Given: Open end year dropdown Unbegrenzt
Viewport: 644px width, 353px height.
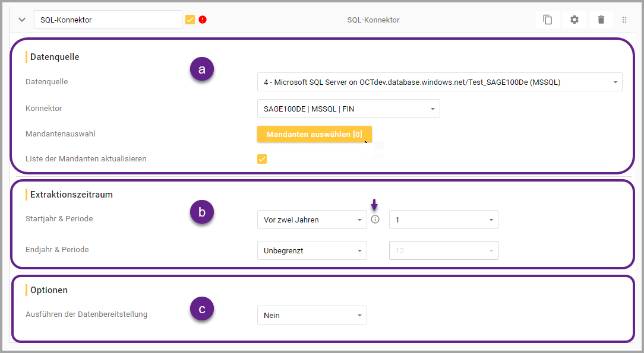Looking at the screenshot, I should (312, 250).
